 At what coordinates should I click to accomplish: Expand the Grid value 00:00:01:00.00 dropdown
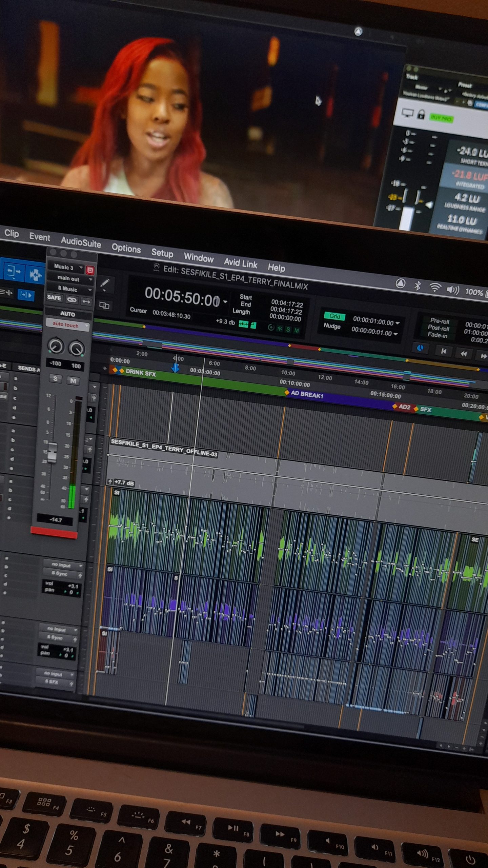tap(397, 323)
